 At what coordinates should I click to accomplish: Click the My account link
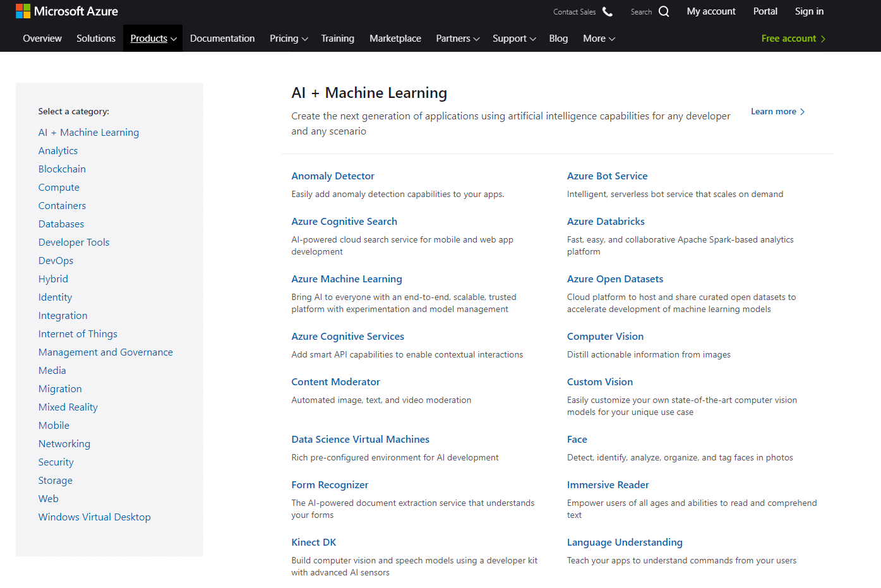pos(710,11)
